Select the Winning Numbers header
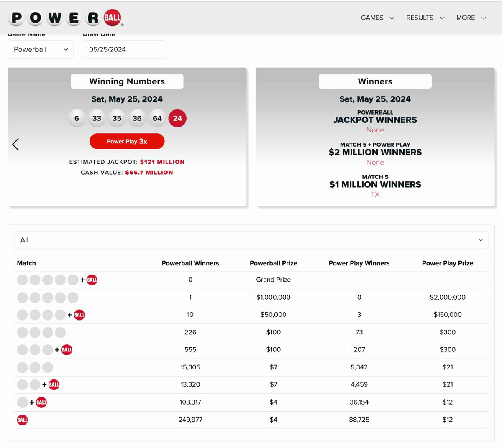The image size is (502, 448). click(x=127, y=81)
